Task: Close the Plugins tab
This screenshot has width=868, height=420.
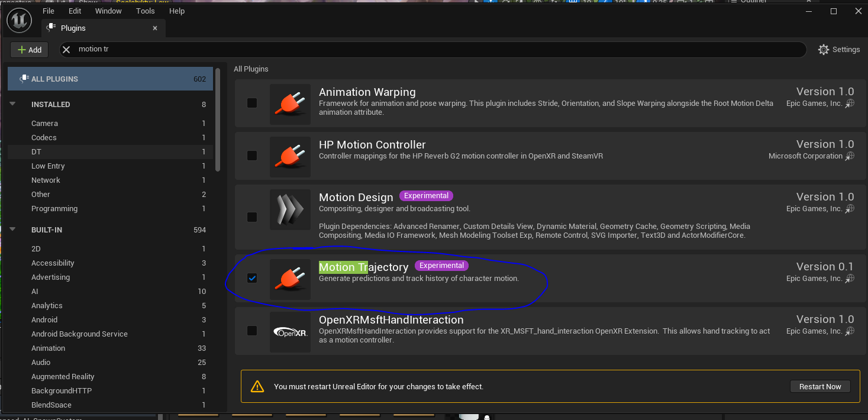Action: (x=155, y=28)
